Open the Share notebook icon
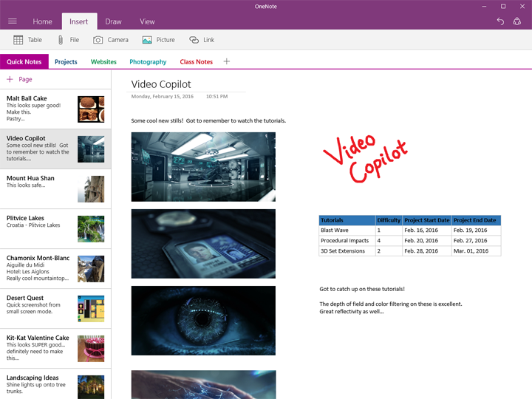The height and width of the screenshot is (399, 532). [x=518, y=21]
